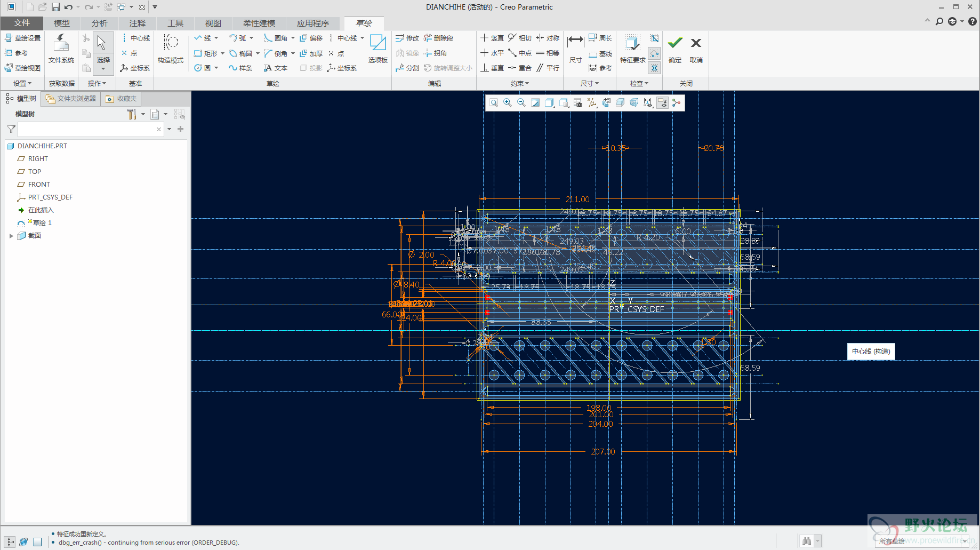Expand the 约束 group dropdown
980x550 pixels.
(x=520, y=84)
